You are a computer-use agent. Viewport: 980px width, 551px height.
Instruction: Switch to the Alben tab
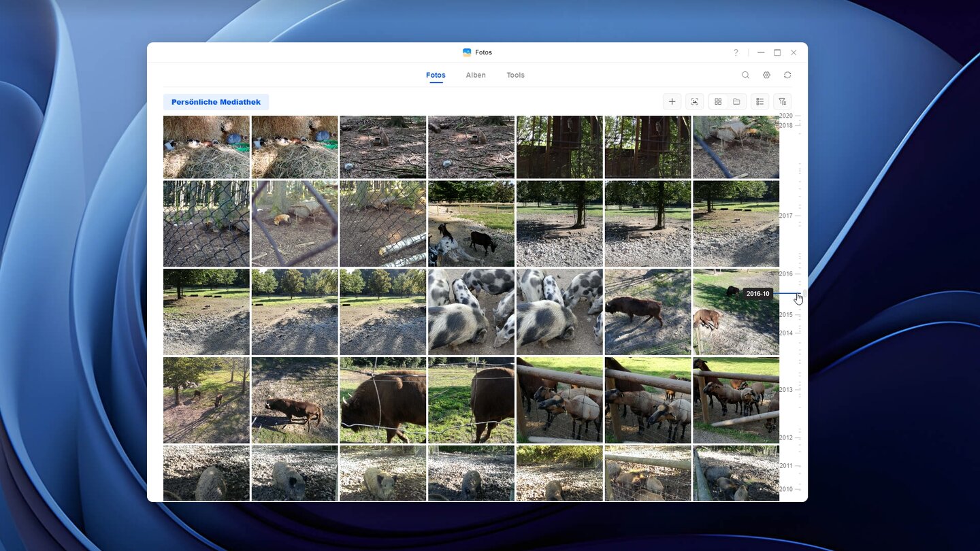[476, 76]
